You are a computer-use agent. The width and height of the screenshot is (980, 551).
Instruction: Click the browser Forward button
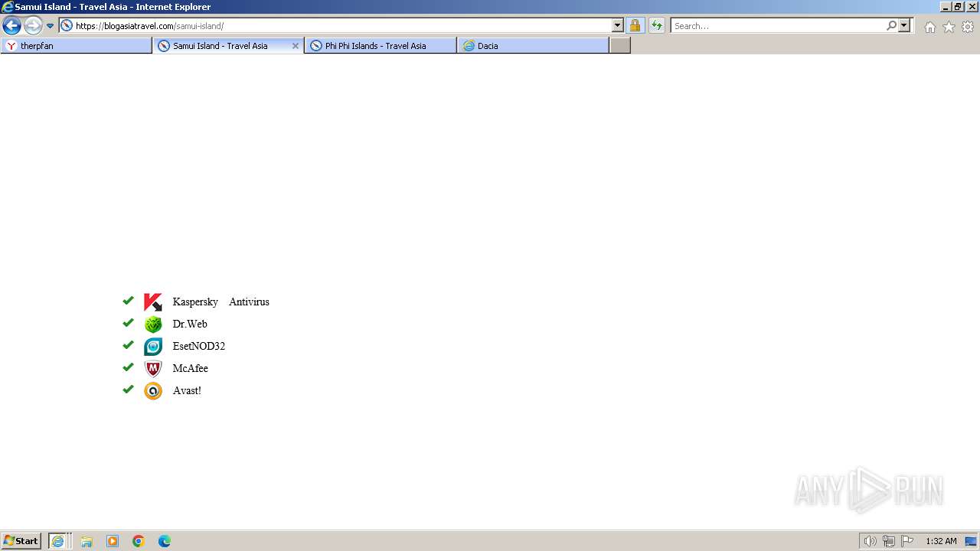click(x=33, y=25)
